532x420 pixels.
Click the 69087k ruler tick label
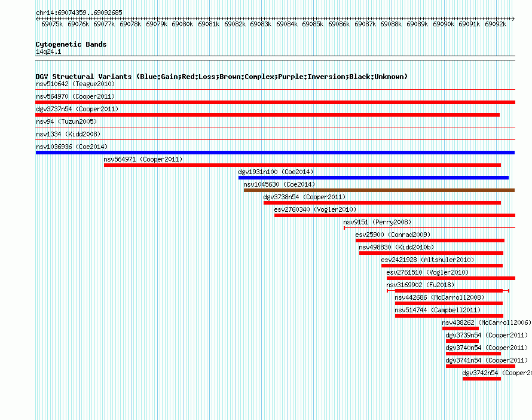pos(365,24)
